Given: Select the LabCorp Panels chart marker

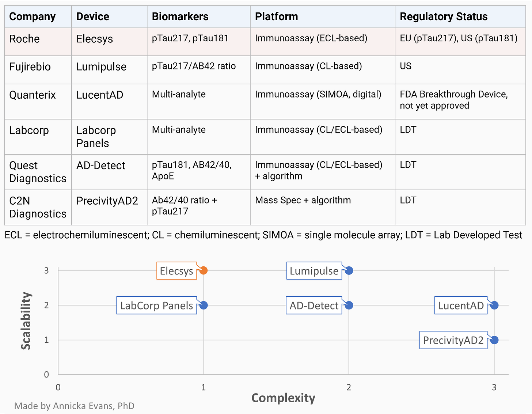Looking at the screenshot, I should tap(204, 305).
